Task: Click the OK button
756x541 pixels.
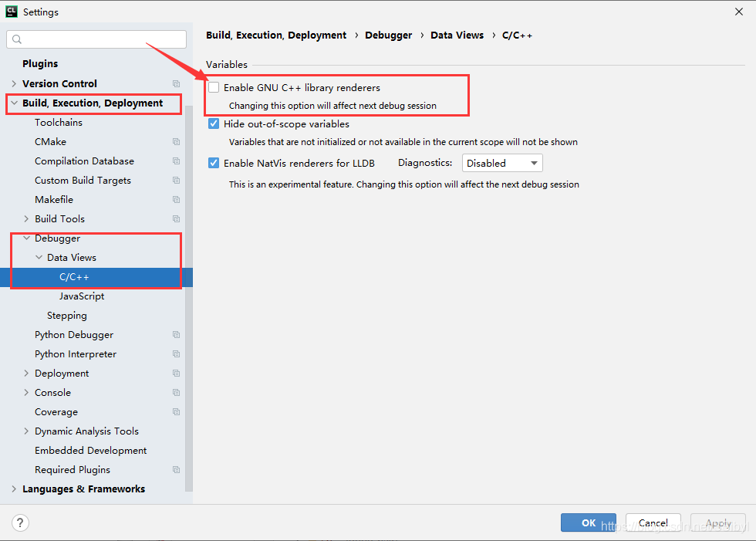Action: coord(588,522)
